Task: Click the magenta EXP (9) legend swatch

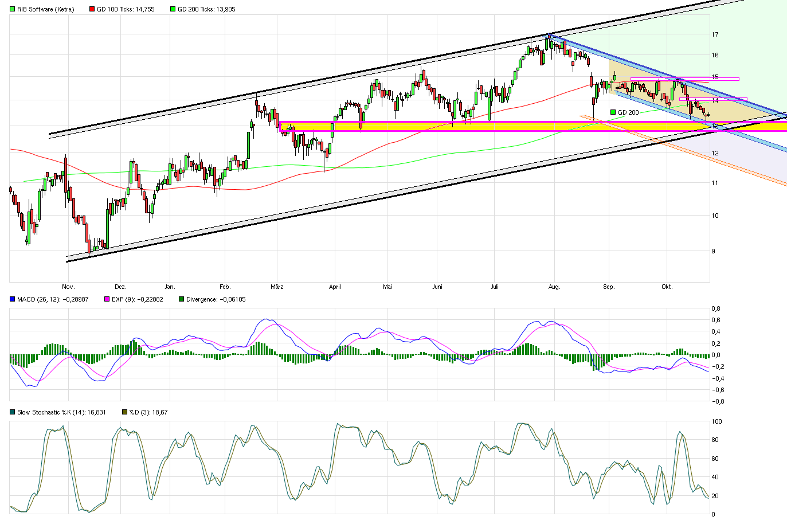Action: click(x=107, y=299)
